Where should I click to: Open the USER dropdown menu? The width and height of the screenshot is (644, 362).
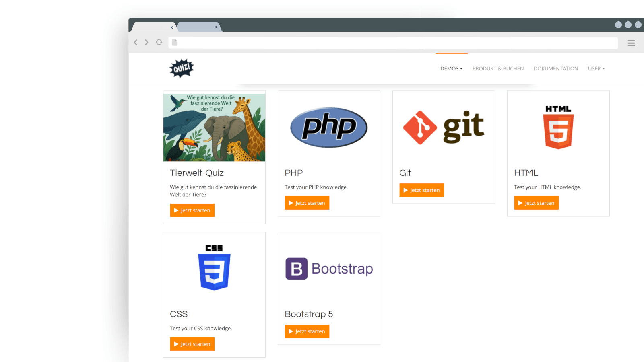(x=596, y=69)
